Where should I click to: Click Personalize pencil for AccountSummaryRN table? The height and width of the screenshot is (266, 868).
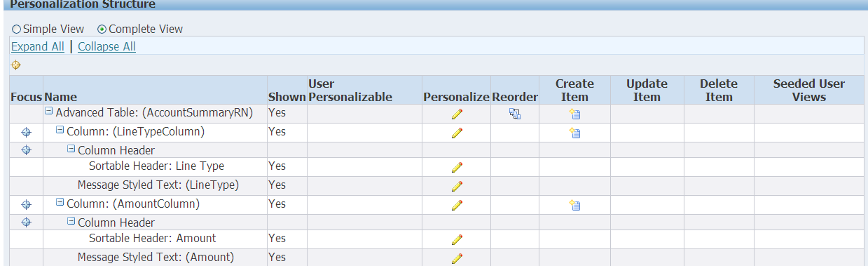(457, 114)
